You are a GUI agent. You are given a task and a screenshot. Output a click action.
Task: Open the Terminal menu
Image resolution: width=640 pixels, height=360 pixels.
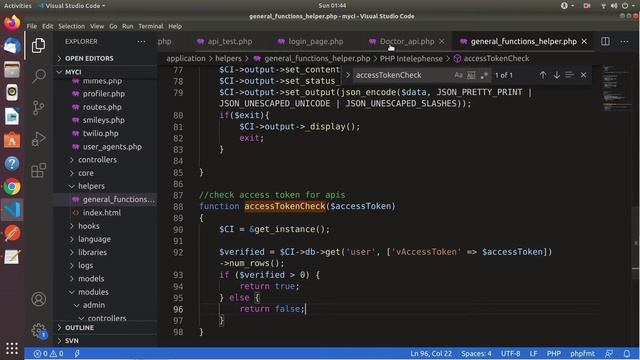[151, 26]
